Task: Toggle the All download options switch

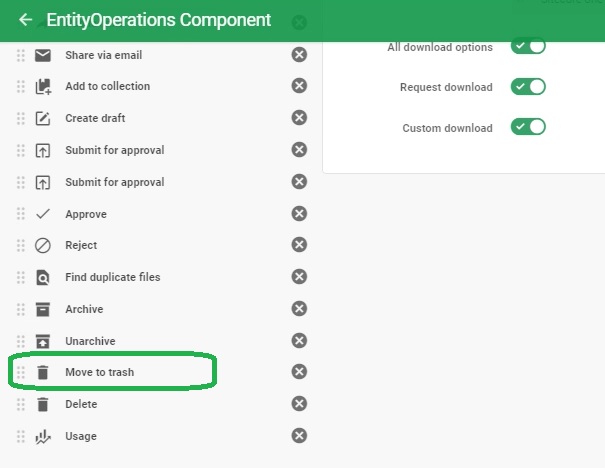Action: click(x=528, y=47)
